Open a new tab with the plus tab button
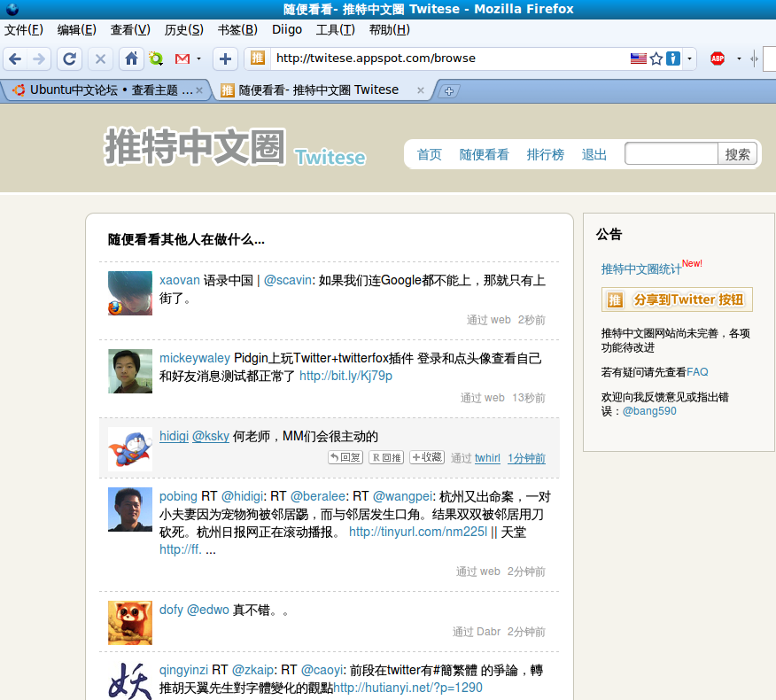This screenshot has height=700, width=776. coord(449,91)
